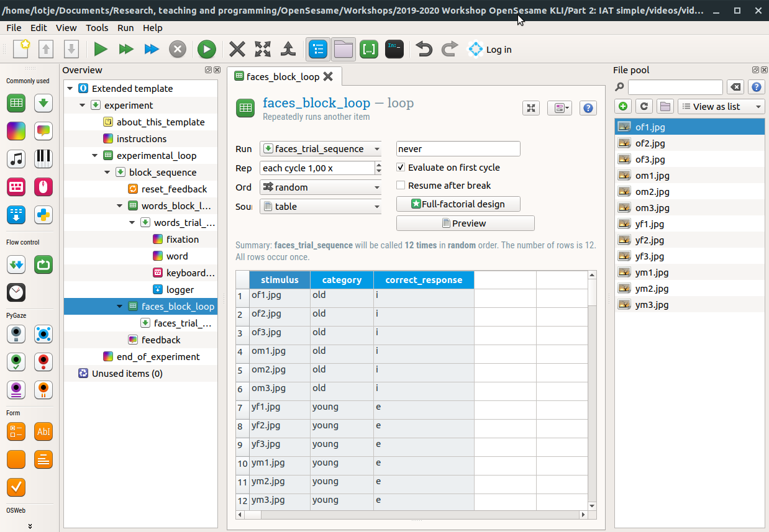This screenshot has height=532, width=769.
Task: Toggle the file pool folder icon in toolbar
Action: [343, 50]
